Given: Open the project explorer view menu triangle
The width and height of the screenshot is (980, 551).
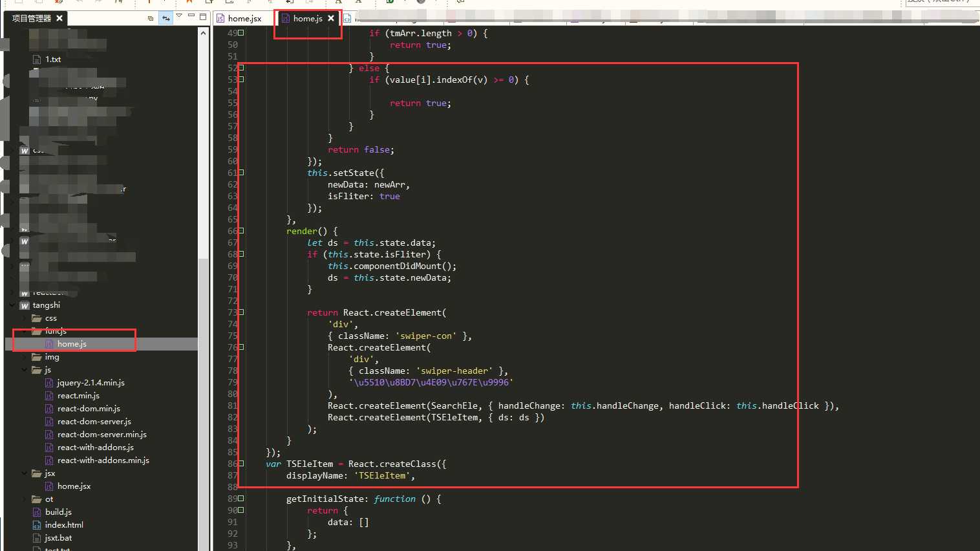Looking at the screenshot, I should pos(179,16).
